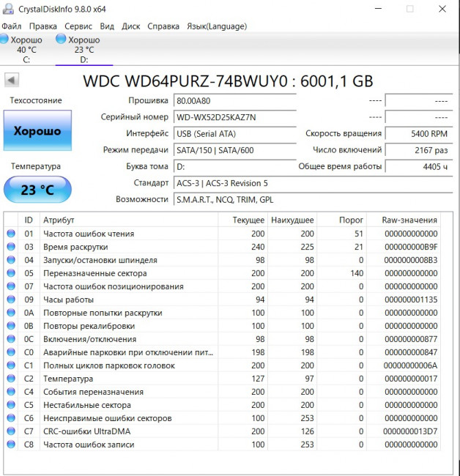
Task: Click the transfer mode field SATA/150 | SATA/600
Action: (234, 150)
